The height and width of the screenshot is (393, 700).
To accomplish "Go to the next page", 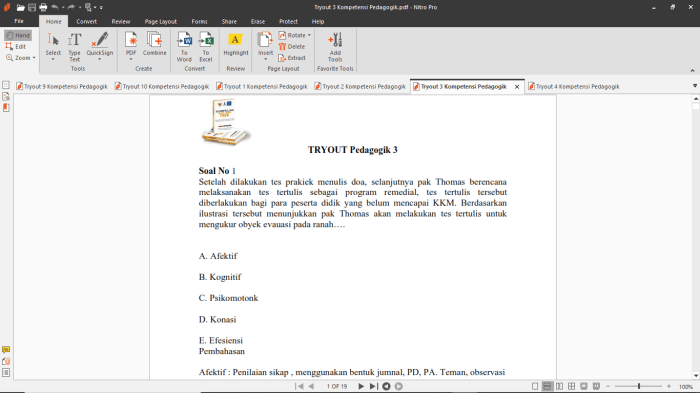I will coord(361,386).
